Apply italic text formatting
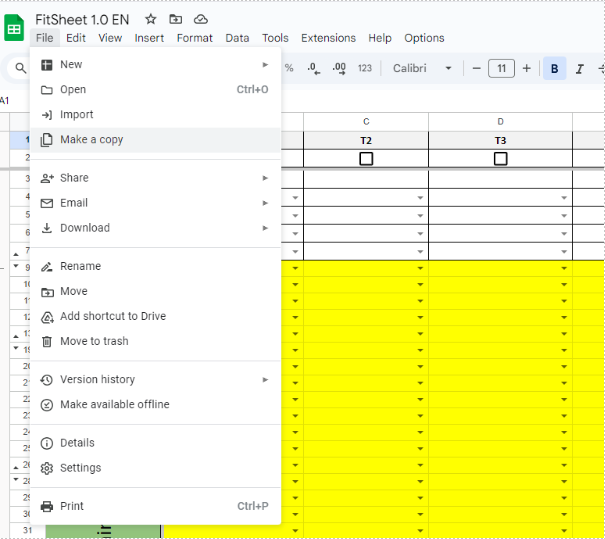Image resolution: width=605 pixels, height=539 pixels. pyautogui.click(x=581, y=68)
